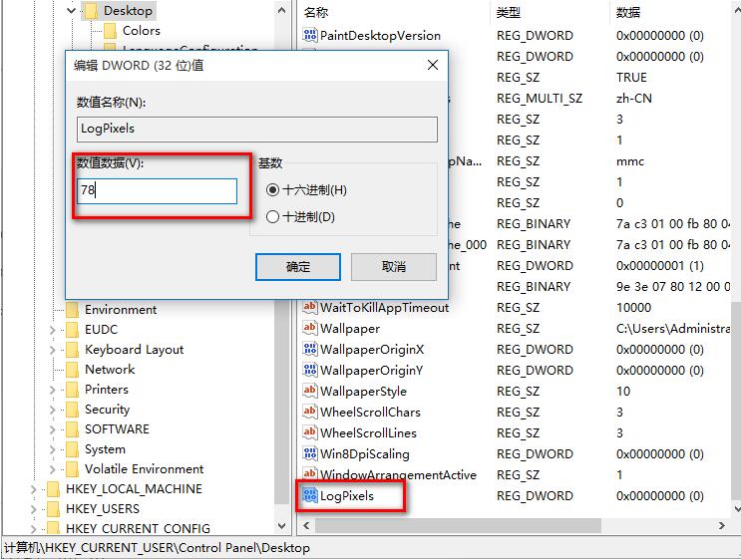Click the Colors folder icon
Viewport: 741px width, 560px height.
tap(110, 31)
